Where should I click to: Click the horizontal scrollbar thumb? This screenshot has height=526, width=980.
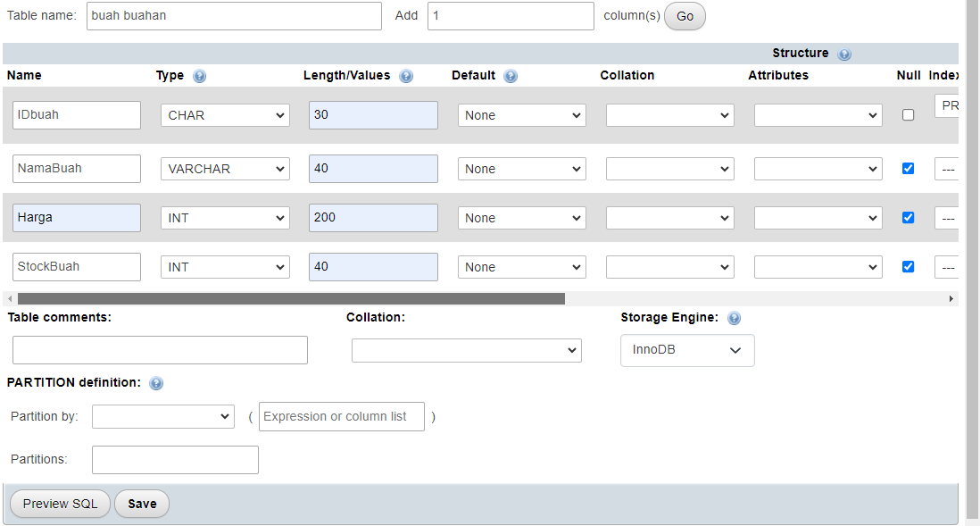coord(291,298)
